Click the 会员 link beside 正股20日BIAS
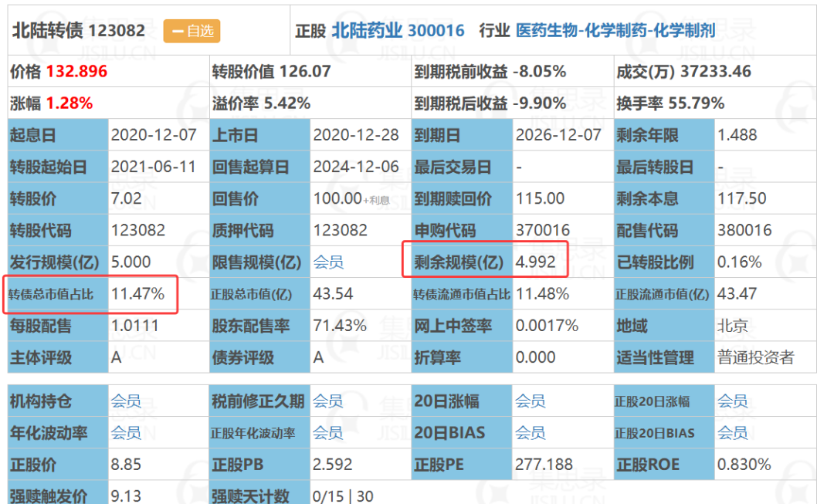Screen dimensions: 834x504 click(732, 433)
